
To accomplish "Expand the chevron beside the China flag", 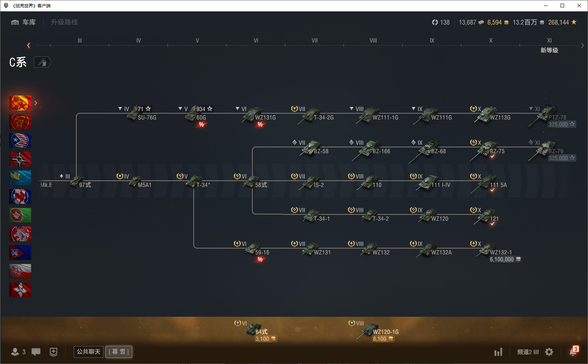I will click(x=36, y=103).
